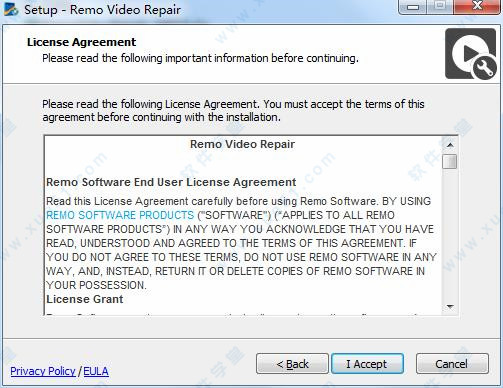
Task: Click the License Agreement page heading
Action: coord(81,42)
